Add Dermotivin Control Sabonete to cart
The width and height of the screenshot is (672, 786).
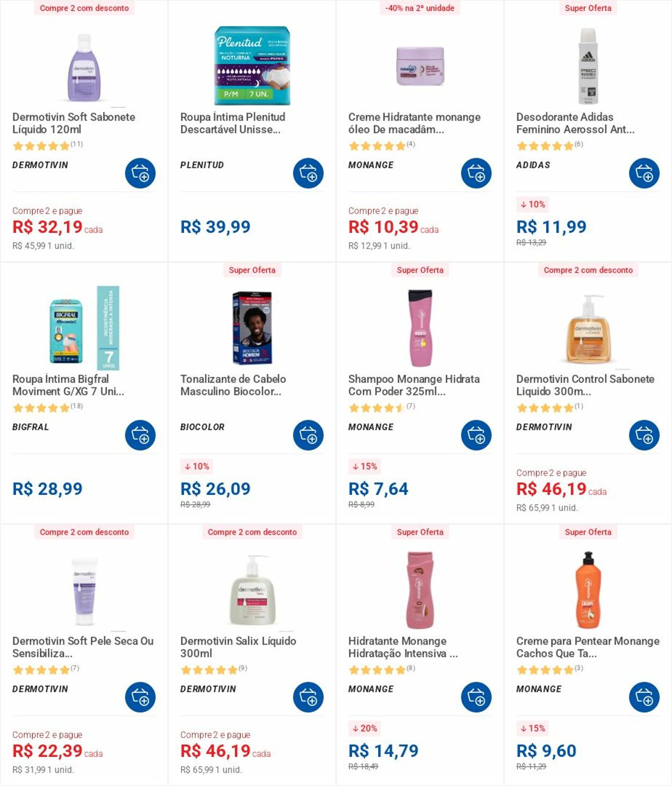[x=644, y=435]
